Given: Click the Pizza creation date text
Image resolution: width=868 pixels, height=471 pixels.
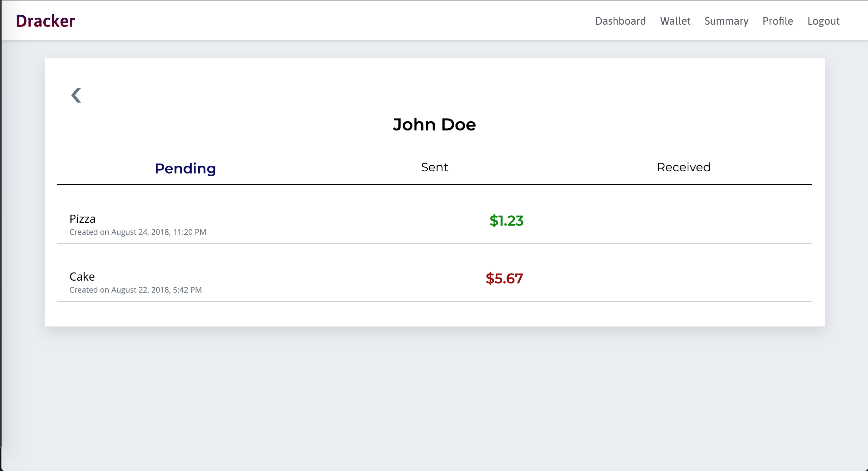Looking at the screenshot, I should [138, 232].
